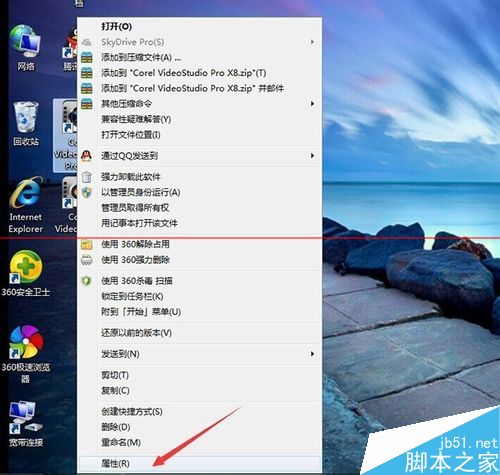500x475 pixels.
Task: Click the QQ penguin icon in menu
Action: (87, 156)
